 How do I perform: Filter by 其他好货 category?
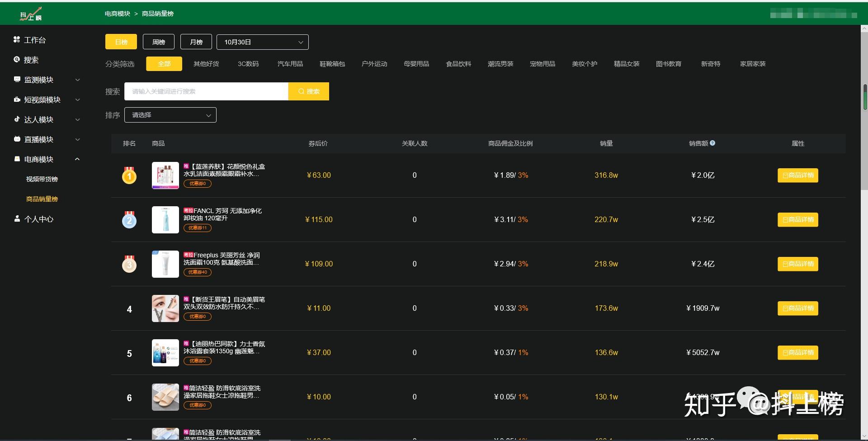coord(206,64)
